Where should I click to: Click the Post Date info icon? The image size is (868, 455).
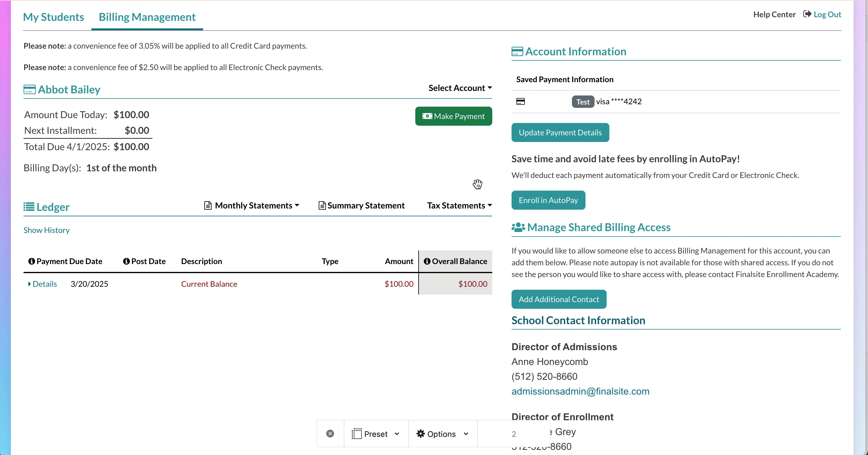tap(126, 261)
